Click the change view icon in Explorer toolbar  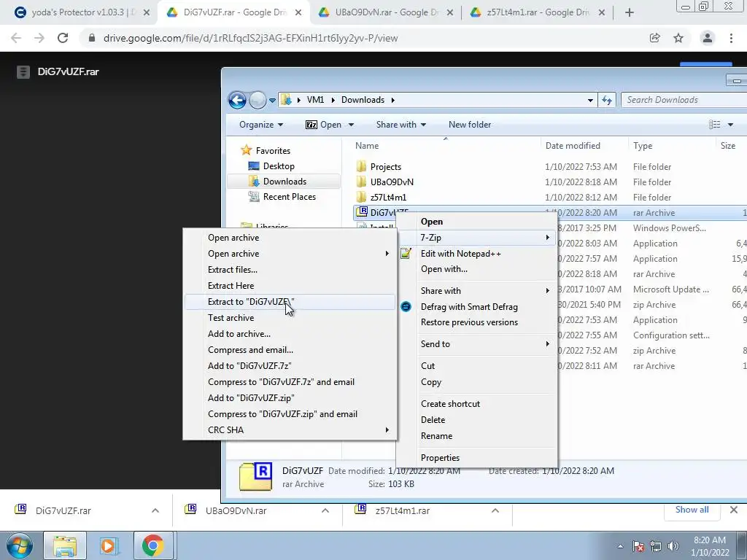point(715,124)
